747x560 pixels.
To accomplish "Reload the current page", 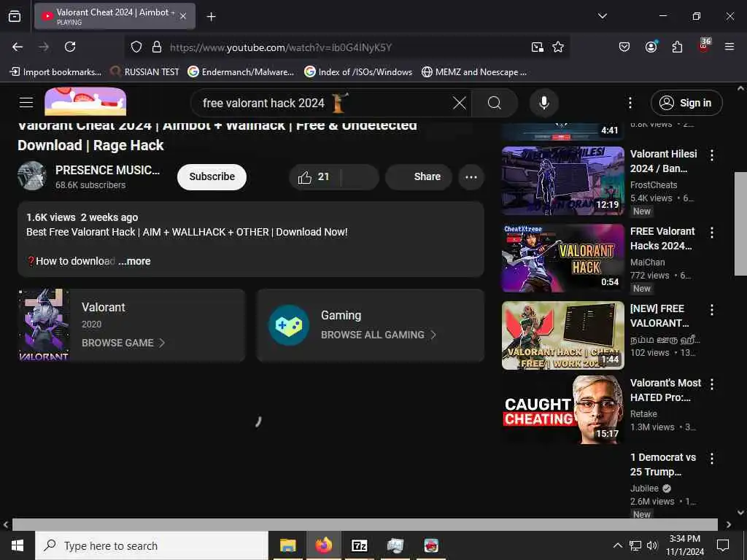I will 70,47.
